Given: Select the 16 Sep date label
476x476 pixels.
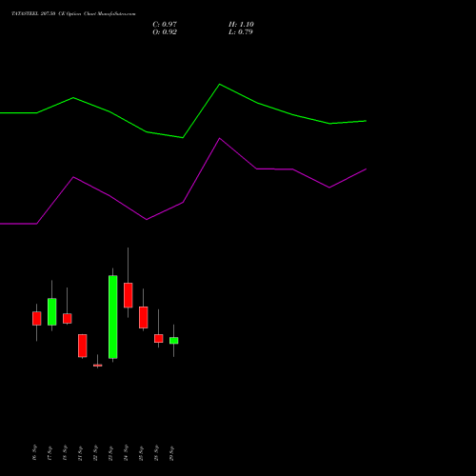Looking at the screenshot, I should [34, 453].
